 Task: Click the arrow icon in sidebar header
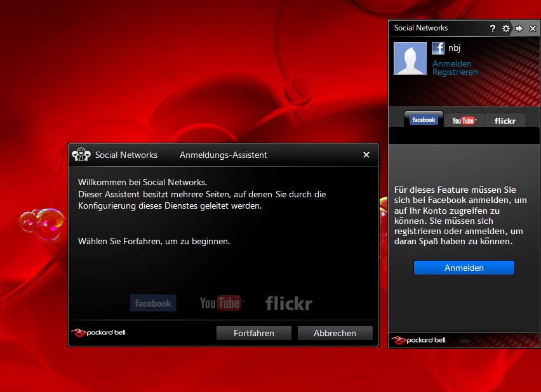click(x=519, y=29)
